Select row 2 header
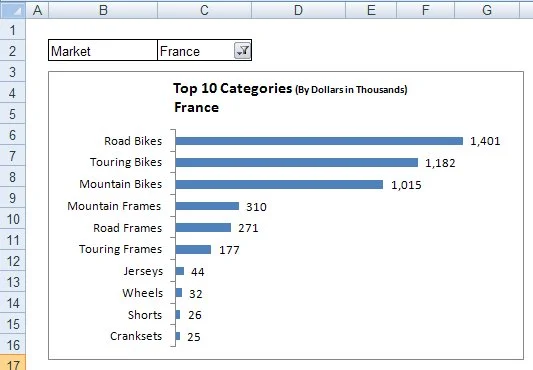The image size is (533, 370). coord(13,51)
